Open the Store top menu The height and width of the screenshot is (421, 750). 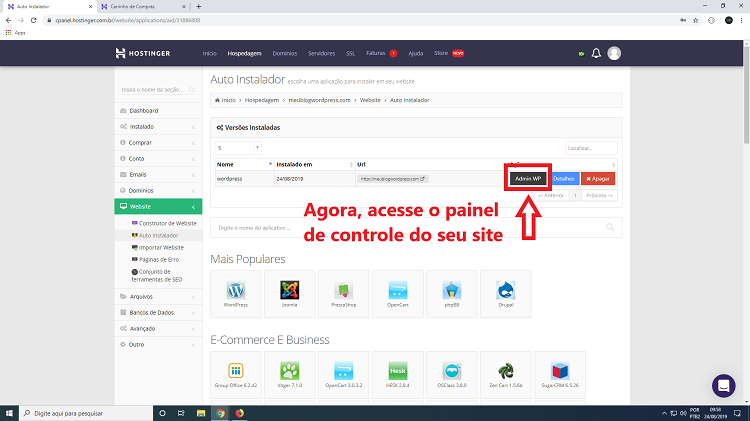441,53
